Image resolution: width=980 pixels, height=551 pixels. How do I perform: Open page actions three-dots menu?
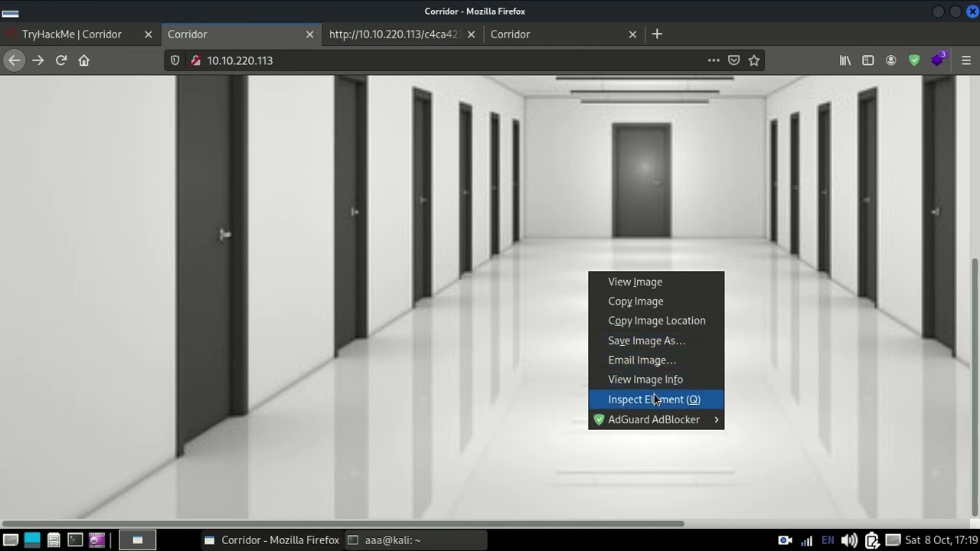(714, 60)
